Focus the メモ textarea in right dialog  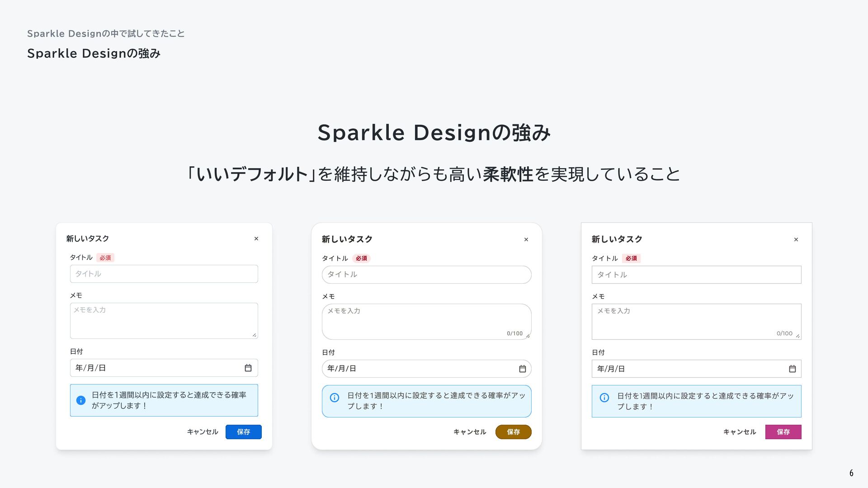(697, 322)
